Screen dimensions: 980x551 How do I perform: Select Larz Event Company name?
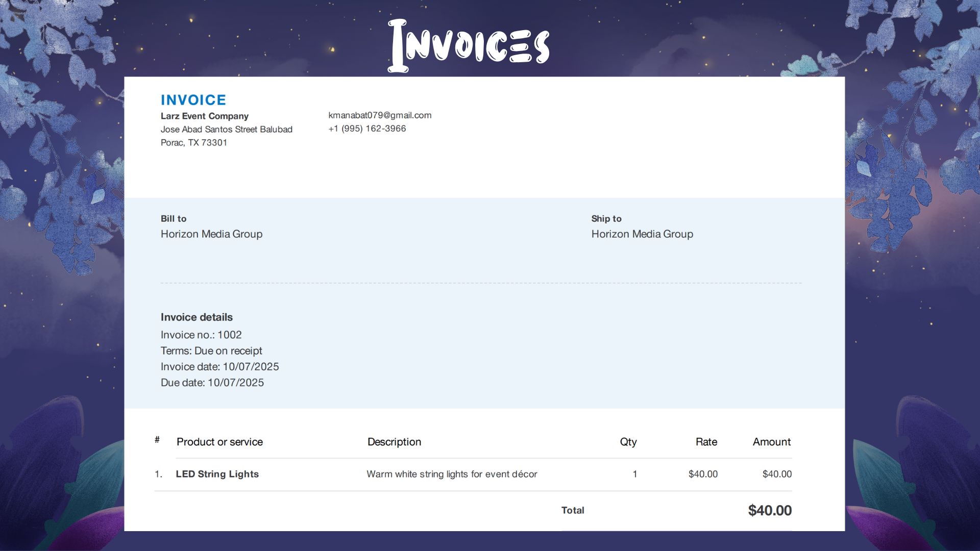(204, 116)
